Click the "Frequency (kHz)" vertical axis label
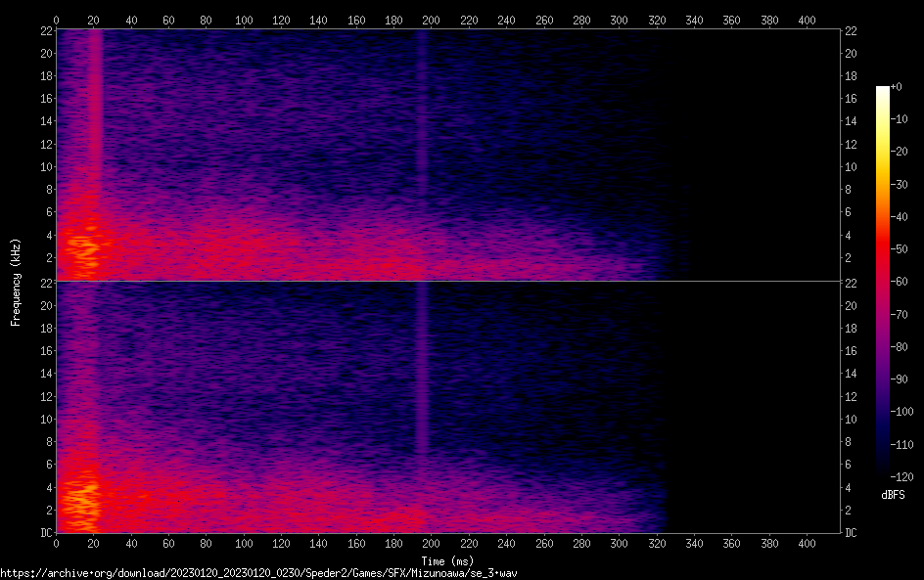924x580 pixels. (x=16, y=281)
